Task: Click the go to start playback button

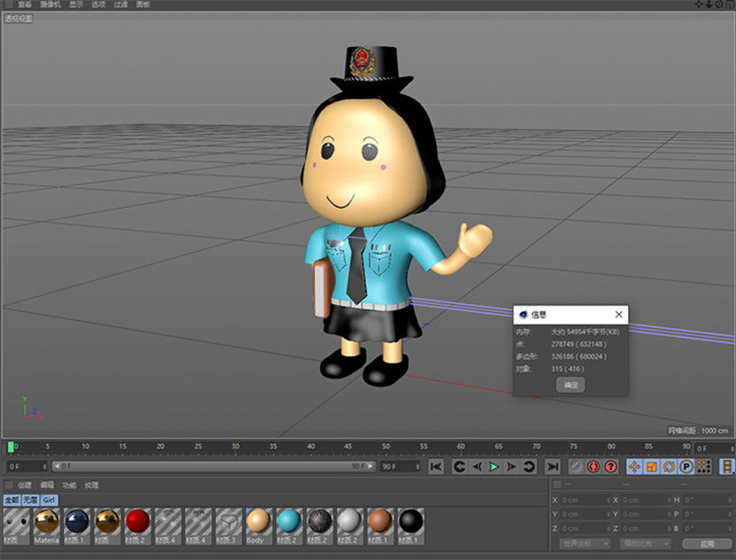Action: coord(435,466)
